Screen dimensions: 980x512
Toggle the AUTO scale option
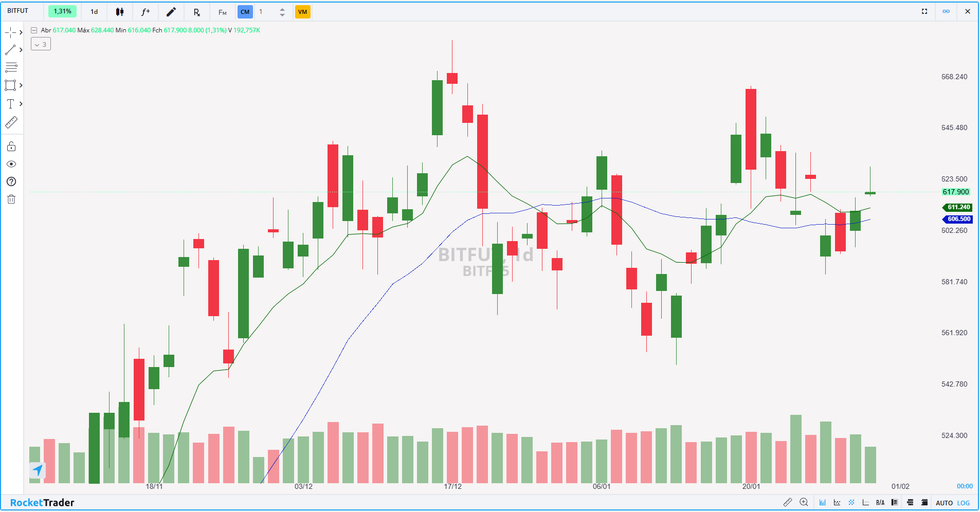pos(944,503)
